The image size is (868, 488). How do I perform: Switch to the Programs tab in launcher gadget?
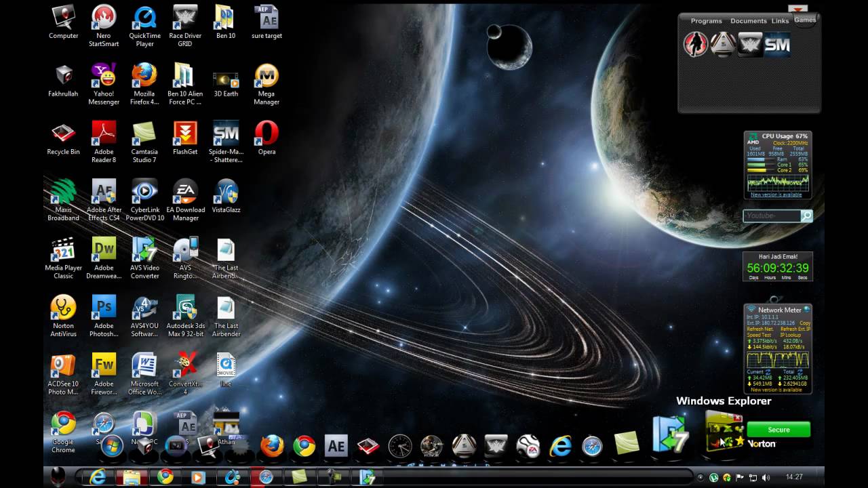coord(706,21)
